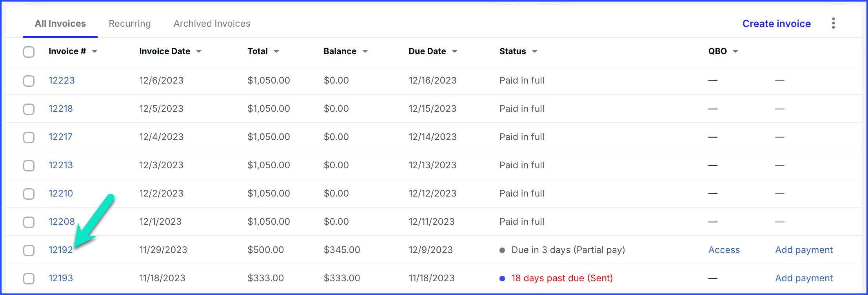Click the Due Date sort arrow
This screenshot has height=295, width=868.
coord(455,51)
